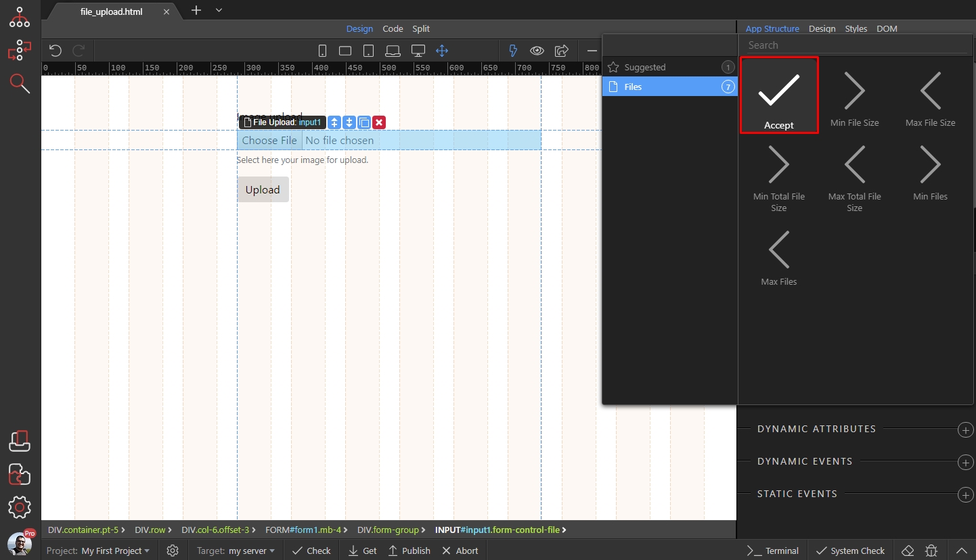
Task: Delete input1 using the red X icon
Action: (x=378, y=122)
